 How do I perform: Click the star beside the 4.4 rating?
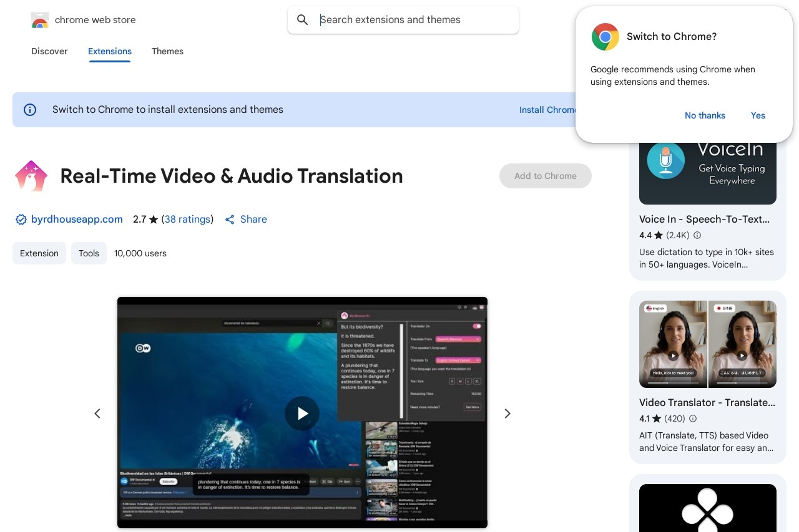point(659,236)
